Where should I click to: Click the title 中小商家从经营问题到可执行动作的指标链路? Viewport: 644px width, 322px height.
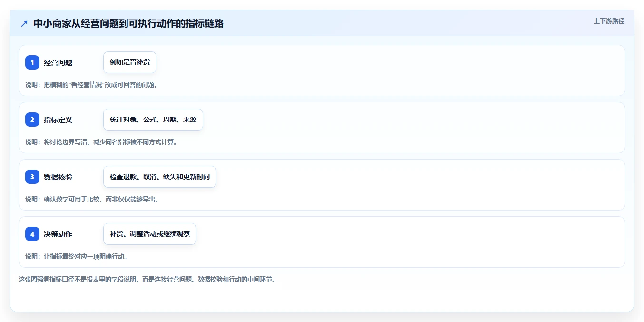pos(128,23)
